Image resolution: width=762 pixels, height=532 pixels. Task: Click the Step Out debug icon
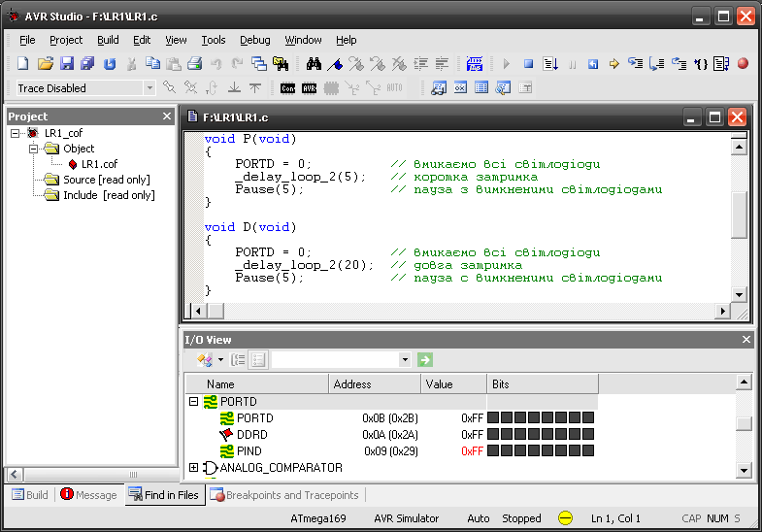[679, 64]
